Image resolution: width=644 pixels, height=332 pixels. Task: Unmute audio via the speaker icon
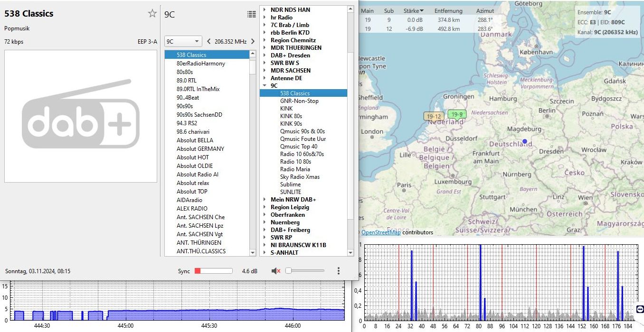pos(275,271)
